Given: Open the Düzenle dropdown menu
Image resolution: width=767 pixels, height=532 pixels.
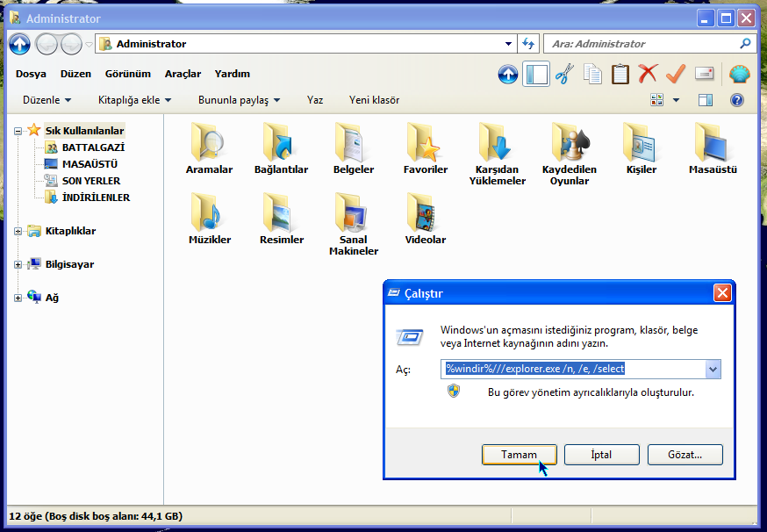Looking at the screenshot, I should point(47,100).
